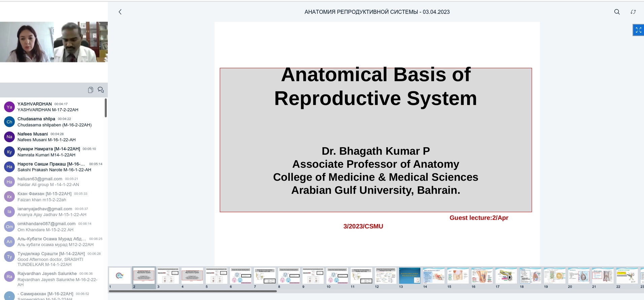The width and height of the screenshot is (644, 300).
Task: Click Кхан Фаизан's 'Кх' avatar
Action: (9, 197)
